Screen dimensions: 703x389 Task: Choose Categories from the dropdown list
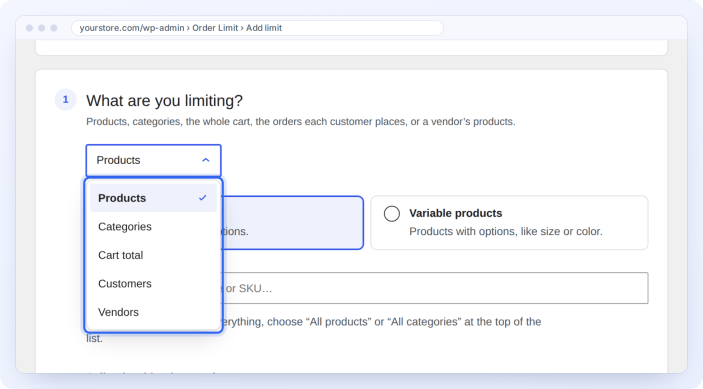(153, 226)
